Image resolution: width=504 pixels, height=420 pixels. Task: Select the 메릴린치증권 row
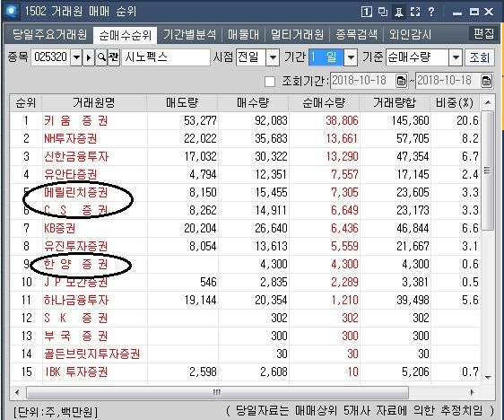coord(245,193)
